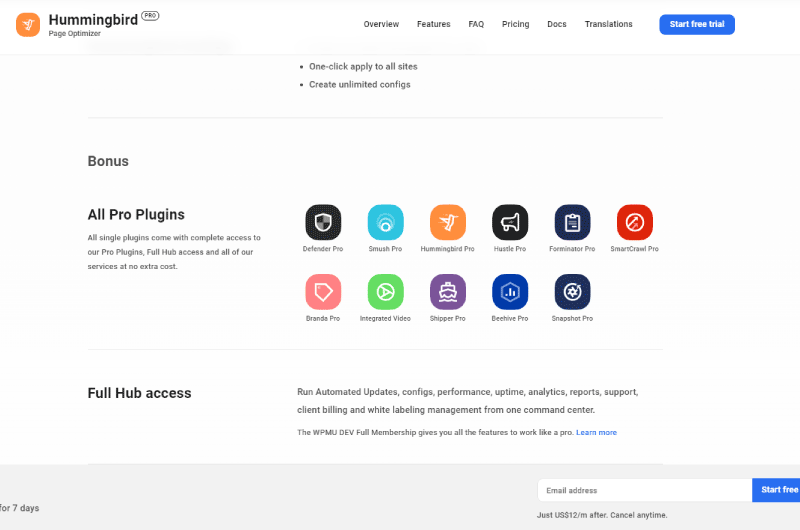Click the Defender Pro label
The height and width of the screenshot is (530, 800).
323,249
